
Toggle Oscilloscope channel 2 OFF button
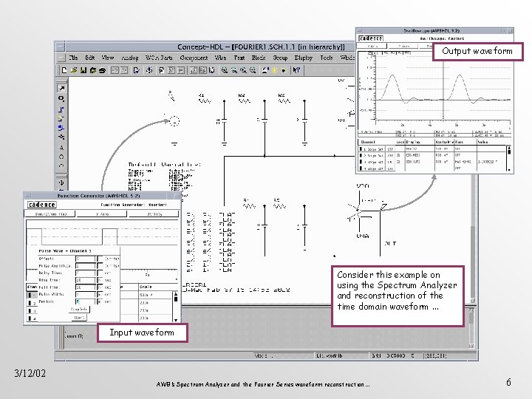pyautogui.click(x=390, y=155)
